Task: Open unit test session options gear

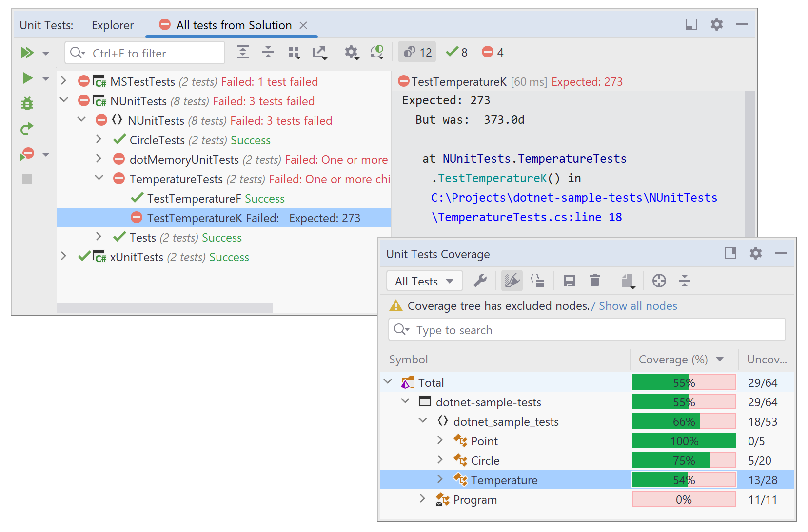Action: (x=352, y=52)
